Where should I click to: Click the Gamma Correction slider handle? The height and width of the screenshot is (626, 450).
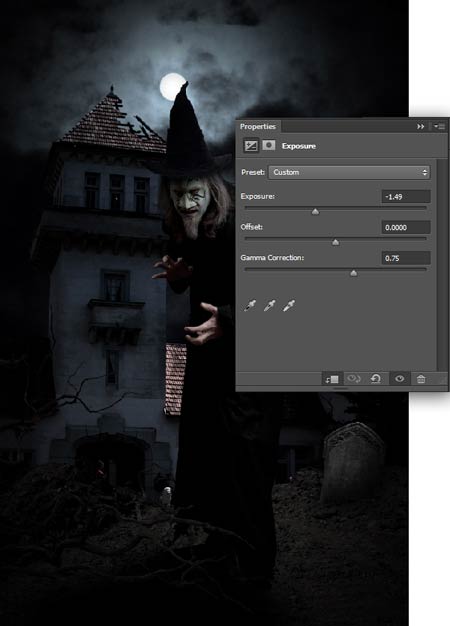[x=353, y=273]
